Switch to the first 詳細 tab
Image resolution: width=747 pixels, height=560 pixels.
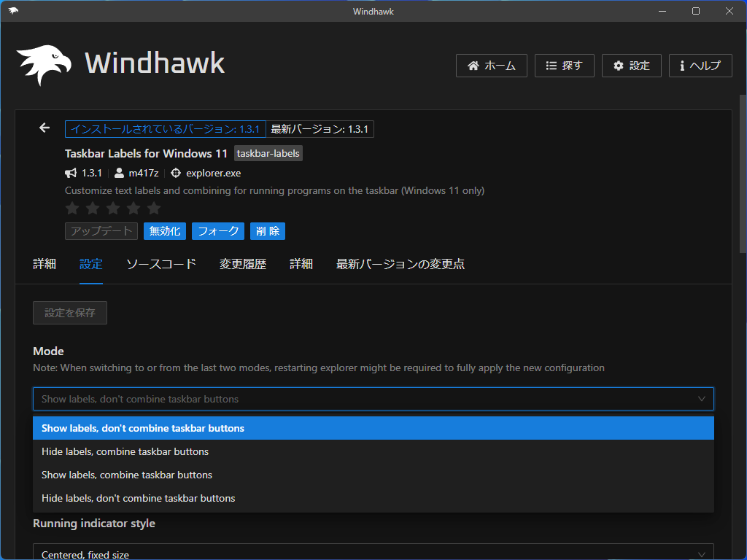tap(44, 264)
